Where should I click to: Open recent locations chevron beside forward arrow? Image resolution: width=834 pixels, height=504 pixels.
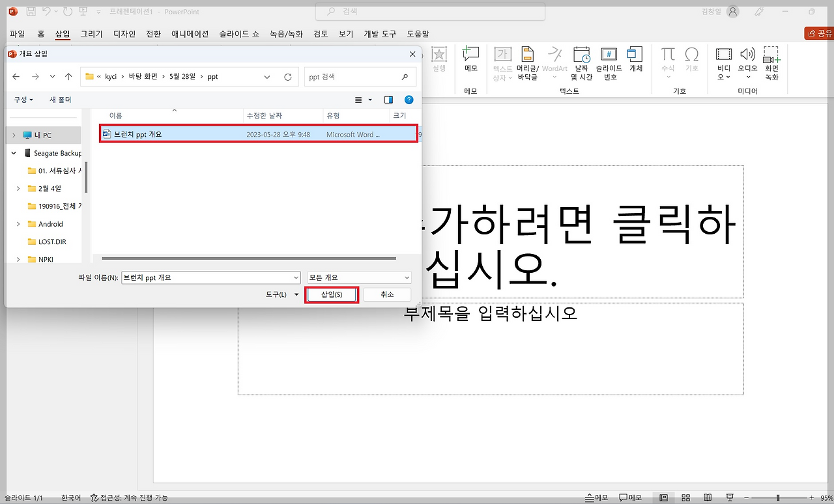[52, 77]
